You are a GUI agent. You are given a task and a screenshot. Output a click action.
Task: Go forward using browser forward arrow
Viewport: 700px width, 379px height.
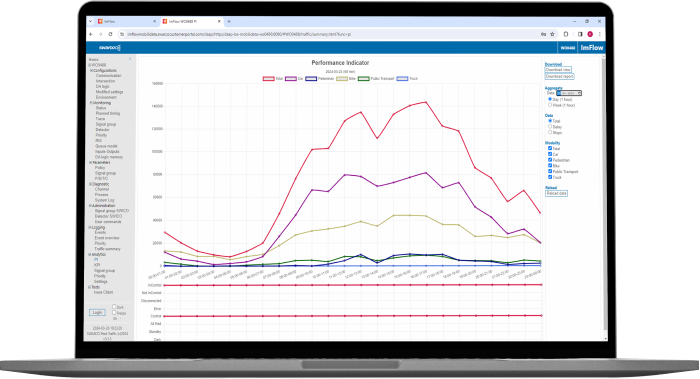[x=100, y=34]
